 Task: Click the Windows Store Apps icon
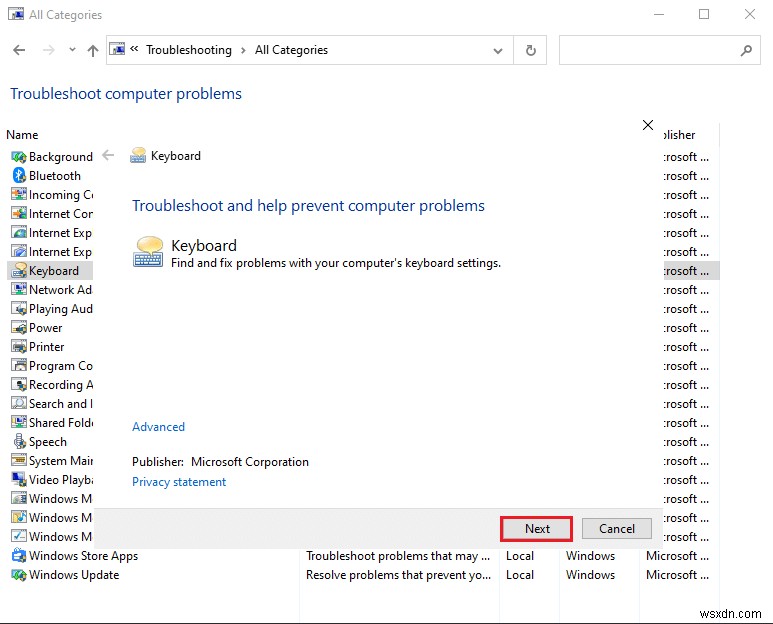point(19,555)
